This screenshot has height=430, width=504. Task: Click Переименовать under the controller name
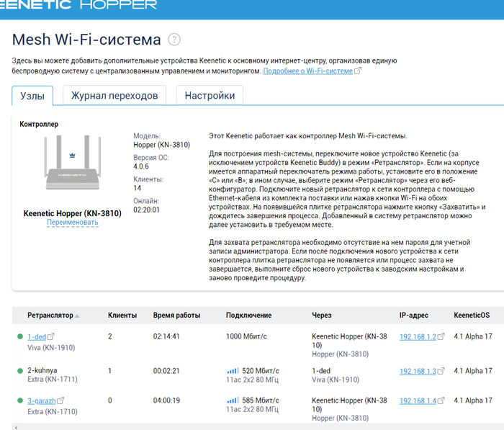(x=73, y=223)
